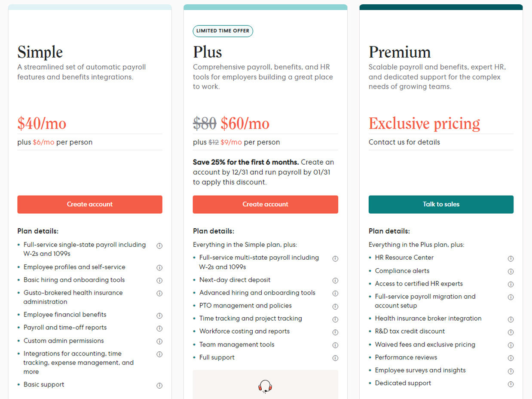The width and height of the screenshot is (532, 399).
Task: Click info icon for Access to certified HR experts
Action: (511, 284)
